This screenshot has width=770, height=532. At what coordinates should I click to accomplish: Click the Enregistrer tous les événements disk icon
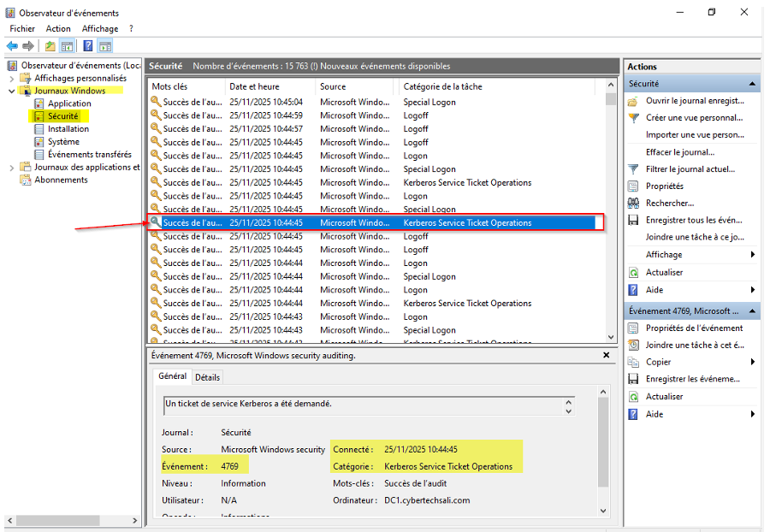coord(633,221)
